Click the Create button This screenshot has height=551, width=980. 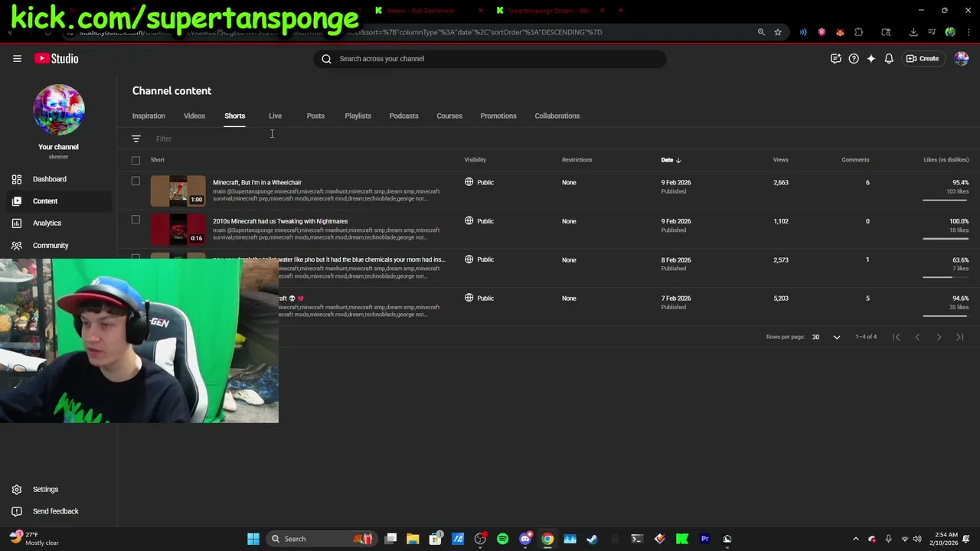(923, 58)
